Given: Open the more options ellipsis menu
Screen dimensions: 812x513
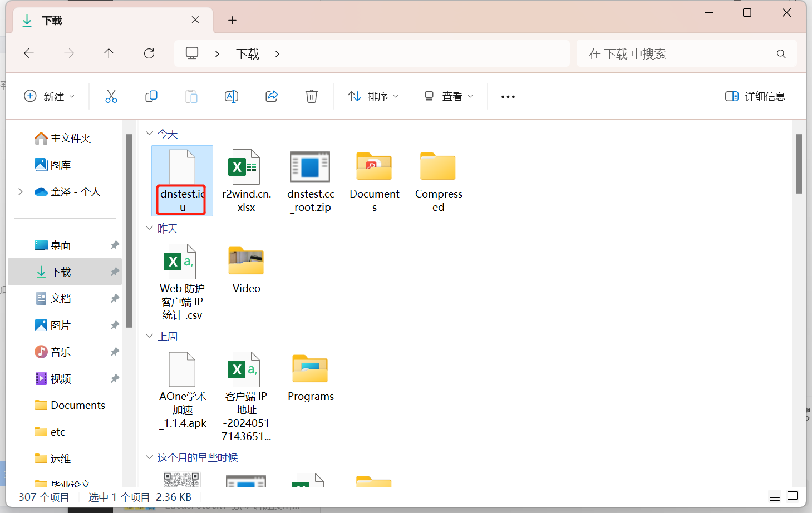Looking at the screenshot, I should tap(508, 97).
